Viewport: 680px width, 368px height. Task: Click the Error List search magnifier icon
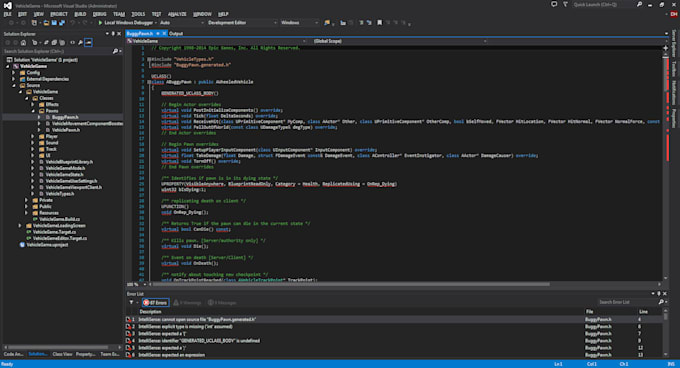(x=661, y=302)
